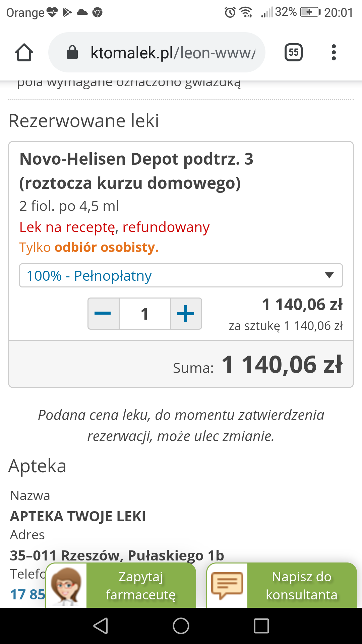Tap the Novo-Helisen Depot product title

click(x=136, y=171)
